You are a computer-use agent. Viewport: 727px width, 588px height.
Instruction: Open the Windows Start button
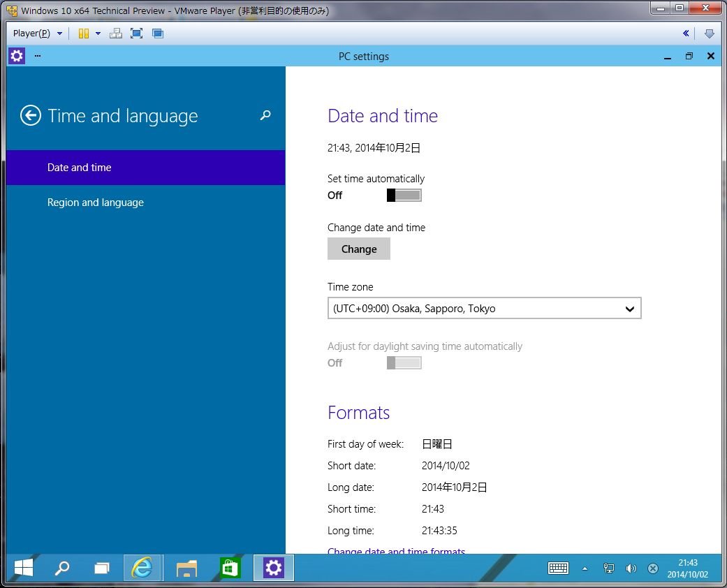23,568
